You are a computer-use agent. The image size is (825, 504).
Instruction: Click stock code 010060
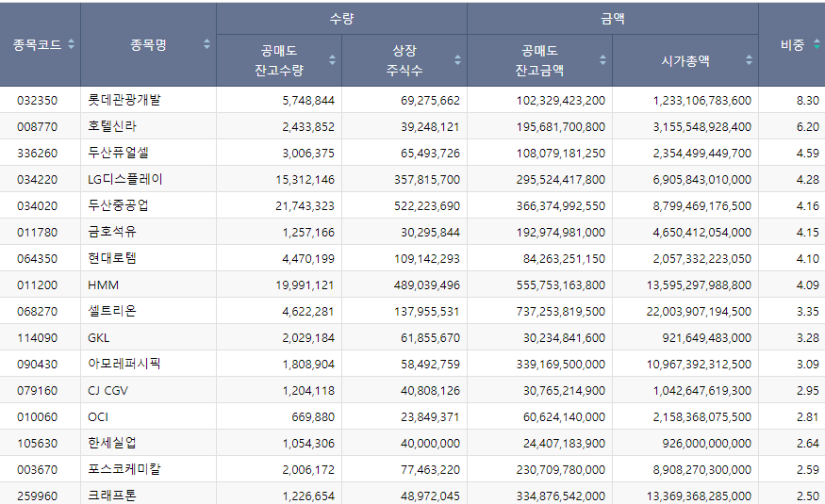pos(38,416)
